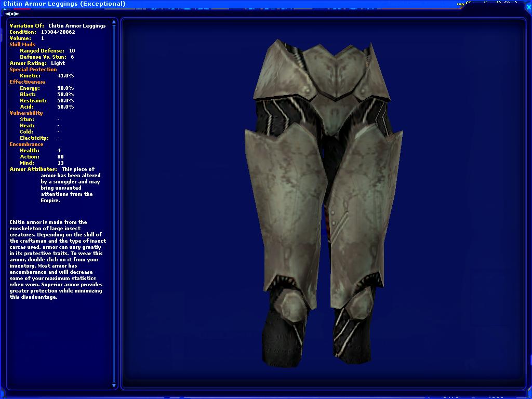Click the 'Mind:' encumbrance label
532x399 pixels.
coord(27,163)
